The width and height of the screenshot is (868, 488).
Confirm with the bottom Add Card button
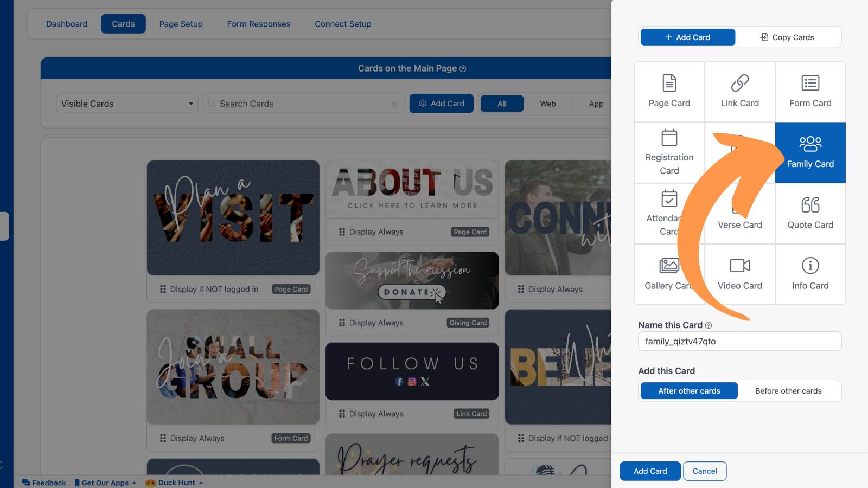point(650,471)
